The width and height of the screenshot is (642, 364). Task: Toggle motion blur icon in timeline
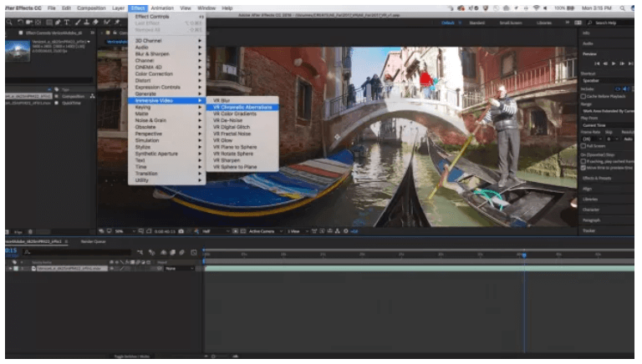[181, 252]
